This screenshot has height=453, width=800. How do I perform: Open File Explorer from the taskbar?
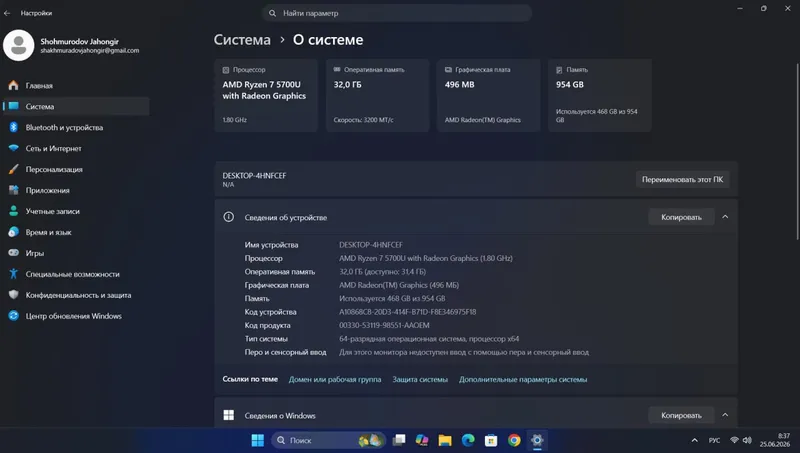445,440
